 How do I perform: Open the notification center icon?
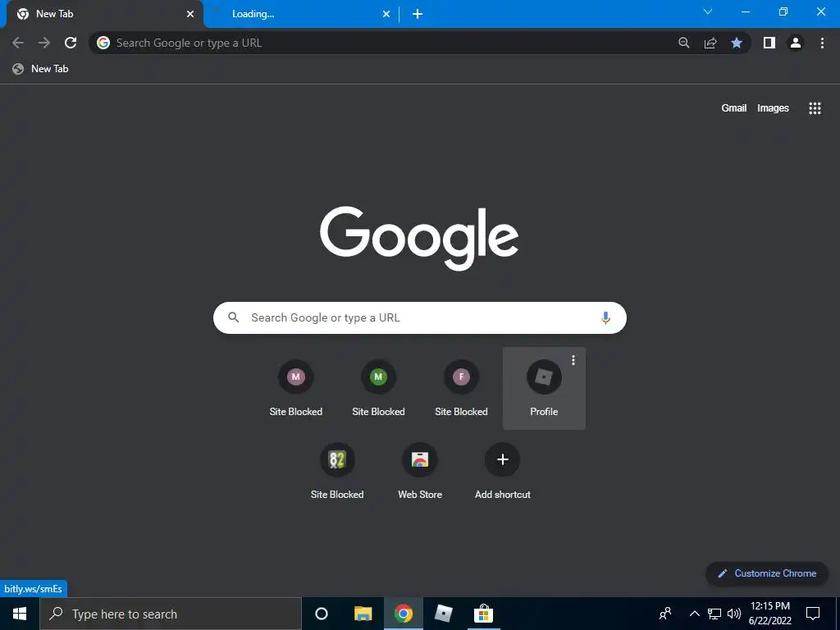(x=813, y=614)
